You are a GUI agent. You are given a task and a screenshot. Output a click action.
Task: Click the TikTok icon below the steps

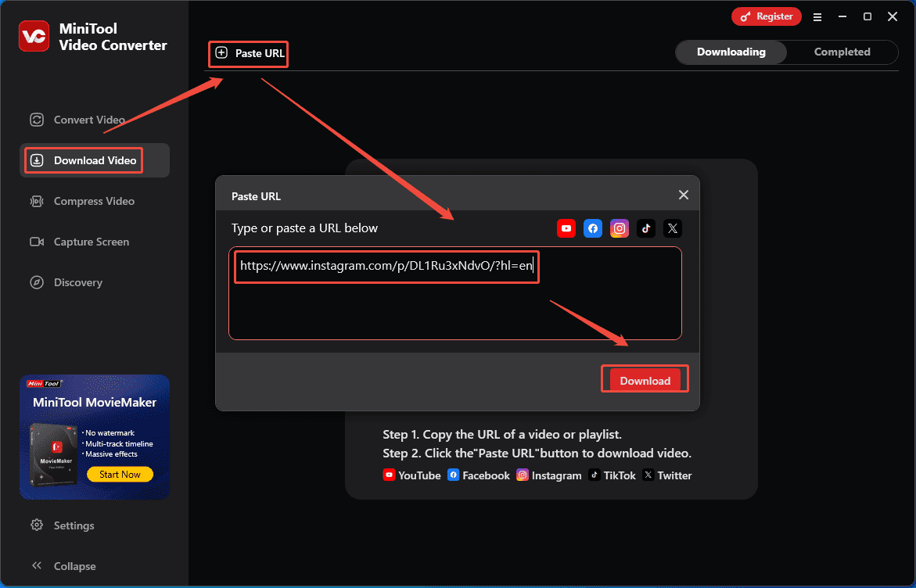pos(595,475)
